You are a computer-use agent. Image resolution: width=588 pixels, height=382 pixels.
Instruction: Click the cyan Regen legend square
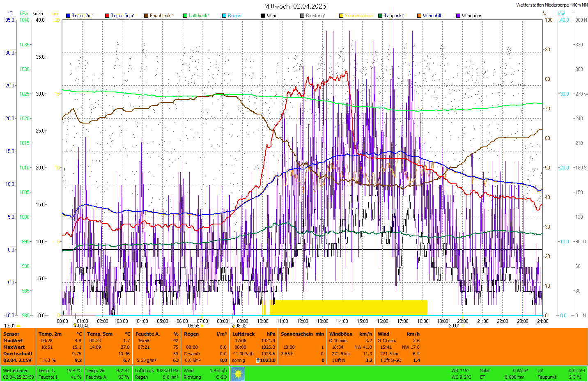(x=224, y=16)
